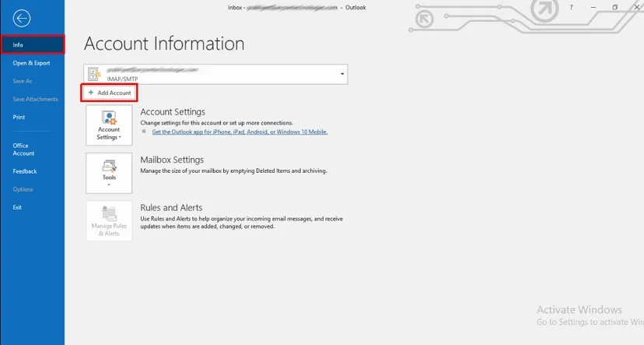Click the Account Settings heading text

coord(173,112)
